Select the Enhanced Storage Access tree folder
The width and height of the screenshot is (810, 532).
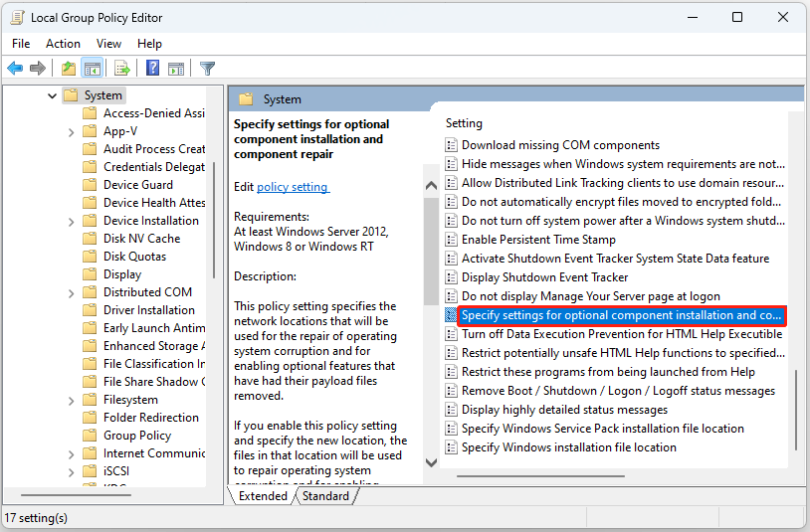click(x=154, y=346)
